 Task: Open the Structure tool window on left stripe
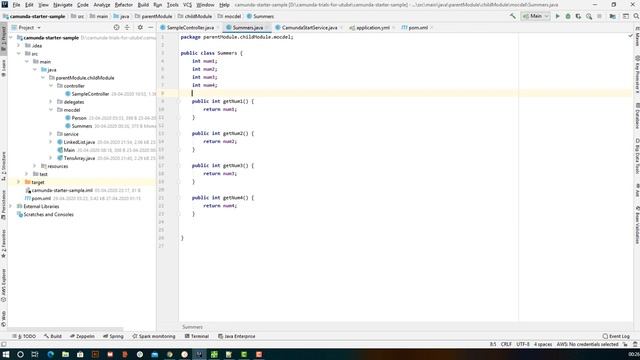(x=4, y=166)
